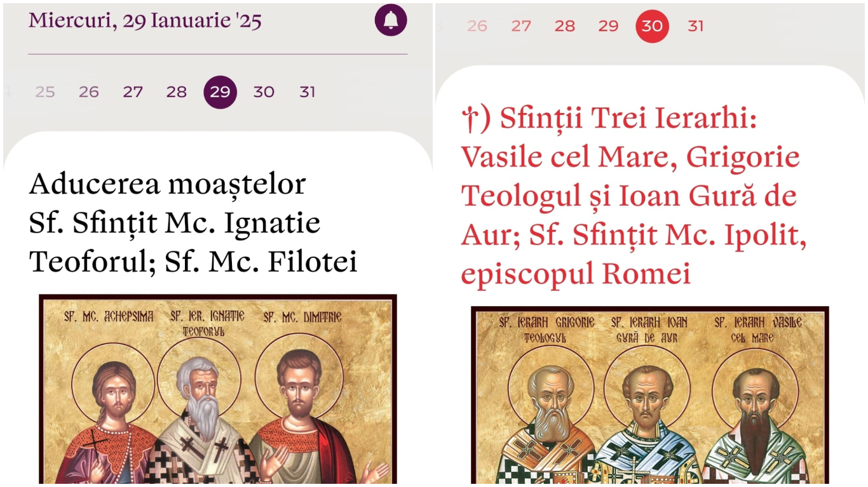Select faded day 26 in right calendar strip
This screenshot has height=487, width=868.
(x=477, y=26)
